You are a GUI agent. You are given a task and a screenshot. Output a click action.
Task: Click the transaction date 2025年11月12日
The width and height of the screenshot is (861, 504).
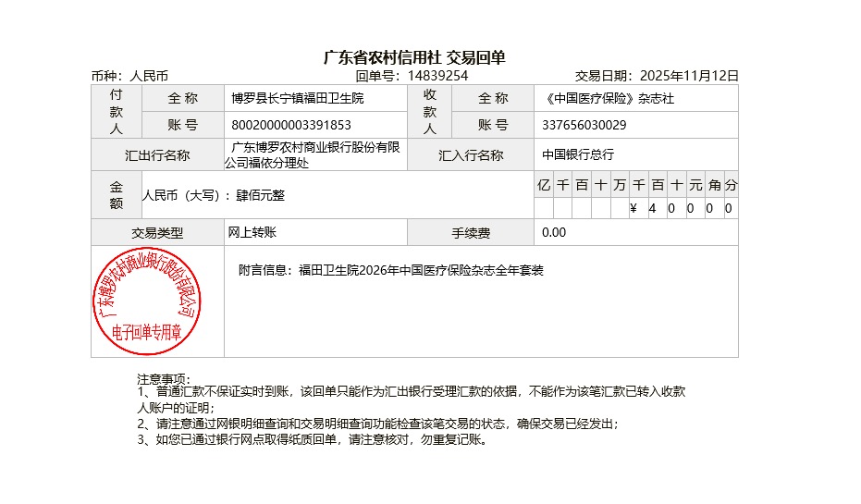(x=689, y=76)
